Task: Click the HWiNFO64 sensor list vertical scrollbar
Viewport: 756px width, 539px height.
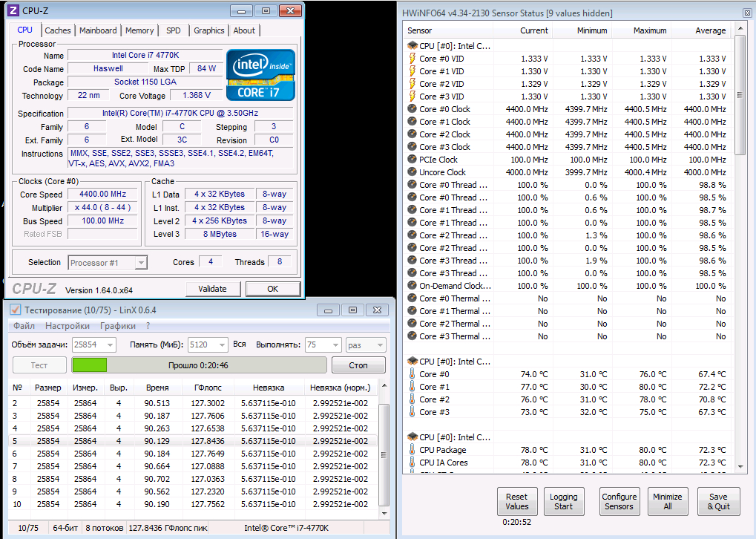Action: tap(740, 246)
